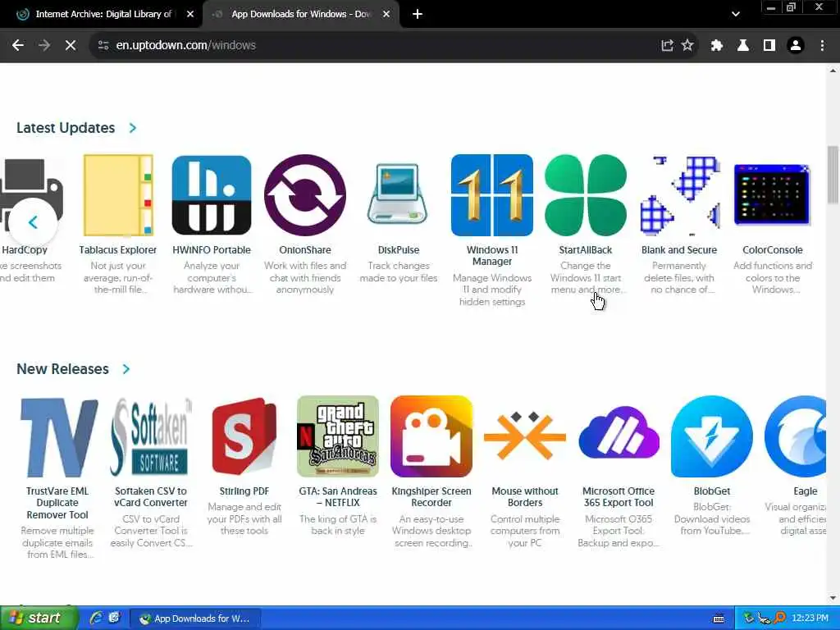
Task: Click the browser back arrow
Action: 18,46
